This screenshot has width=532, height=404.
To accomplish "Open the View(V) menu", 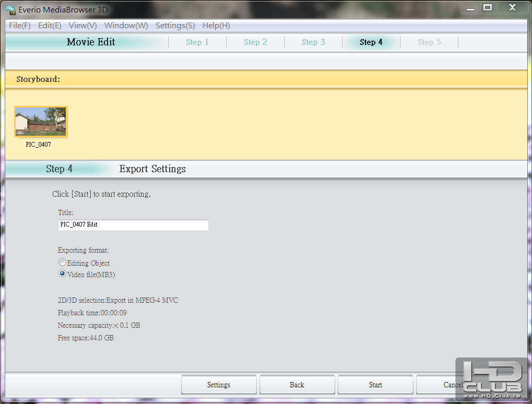I will 83,26.
